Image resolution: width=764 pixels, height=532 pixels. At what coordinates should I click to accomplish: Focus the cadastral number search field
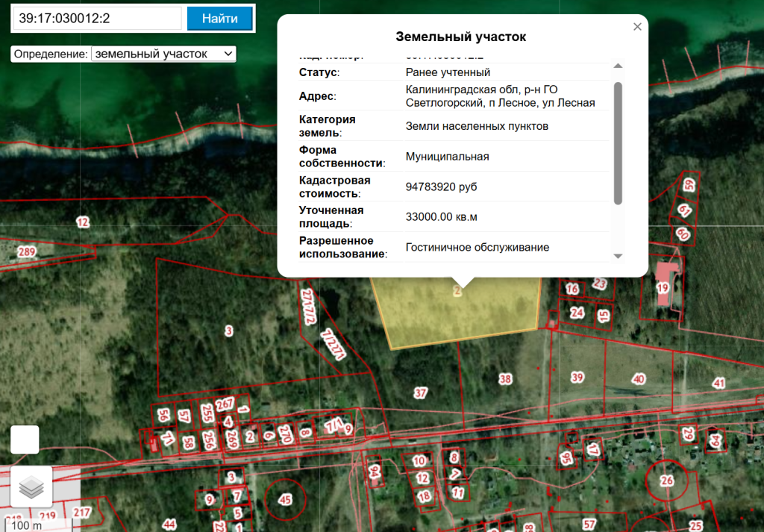[97, 19]
